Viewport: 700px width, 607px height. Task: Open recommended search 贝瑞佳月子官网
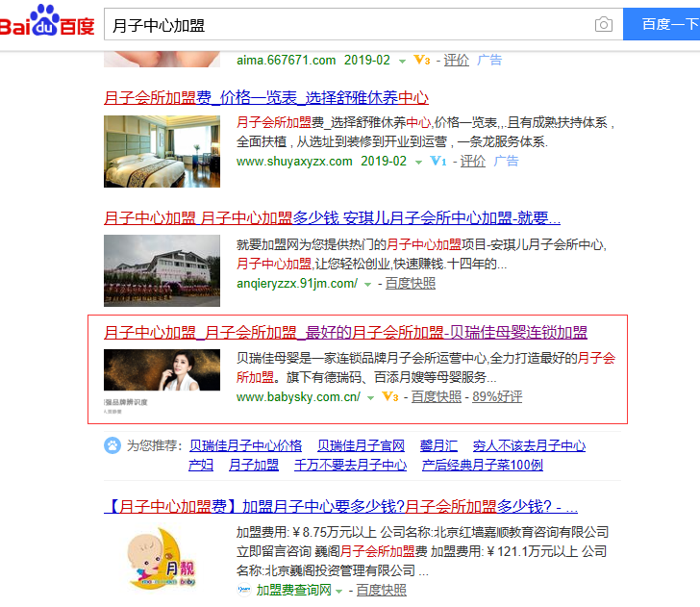click(362, 445)
